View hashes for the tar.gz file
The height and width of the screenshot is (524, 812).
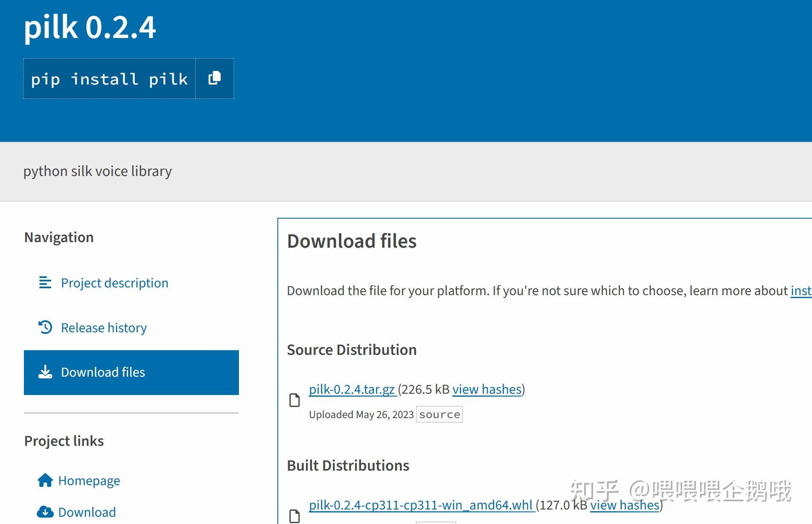[487, 389]
